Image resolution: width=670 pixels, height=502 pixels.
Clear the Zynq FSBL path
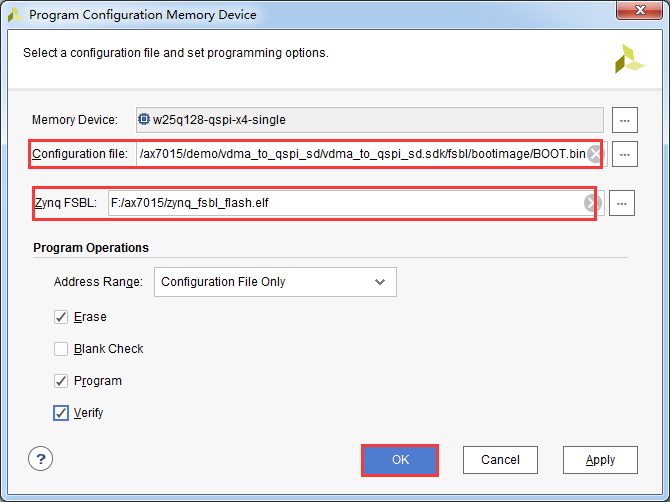pos(592,203)
